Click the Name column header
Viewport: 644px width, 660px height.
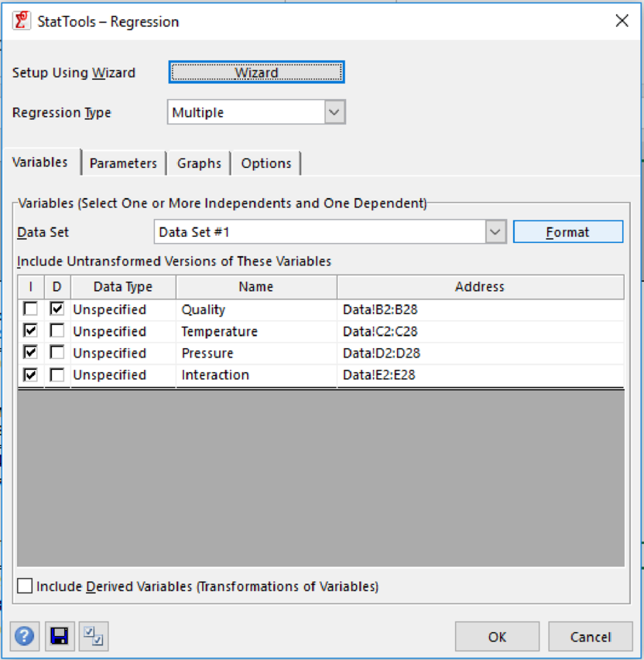[x=256, y=286]
